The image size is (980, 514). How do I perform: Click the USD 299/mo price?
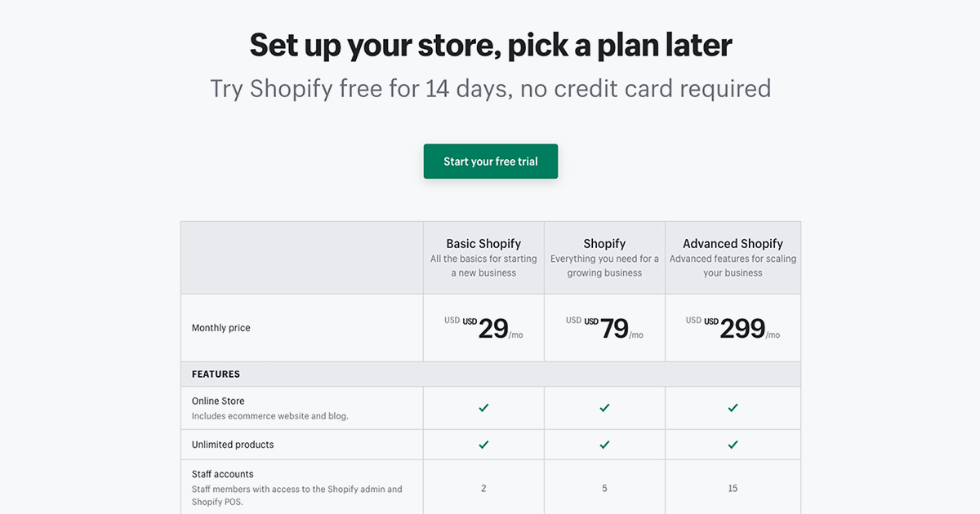point(733,328)
